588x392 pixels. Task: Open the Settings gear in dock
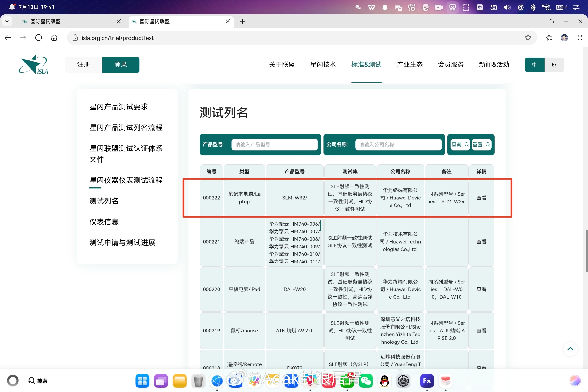[403, 381]
